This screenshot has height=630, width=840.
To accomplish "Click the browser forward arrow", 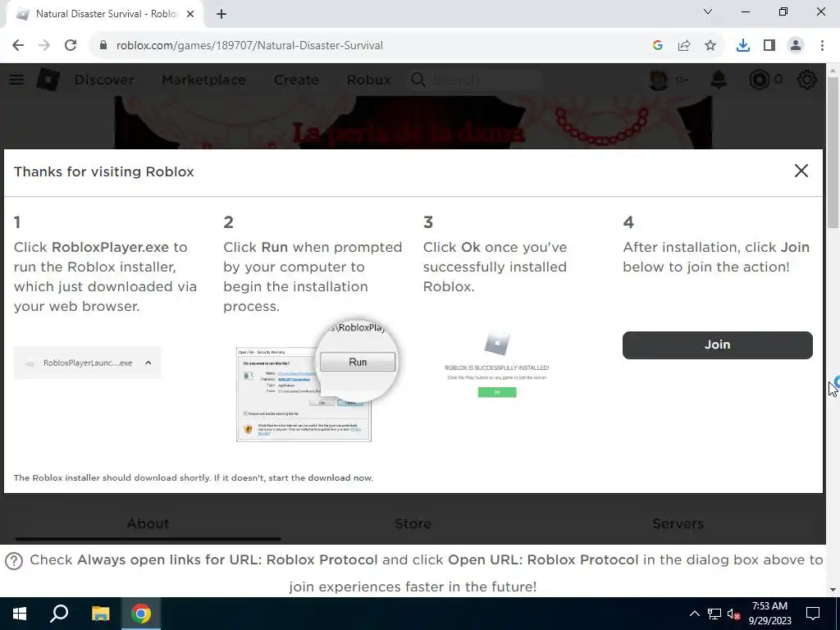I will 44,45.
